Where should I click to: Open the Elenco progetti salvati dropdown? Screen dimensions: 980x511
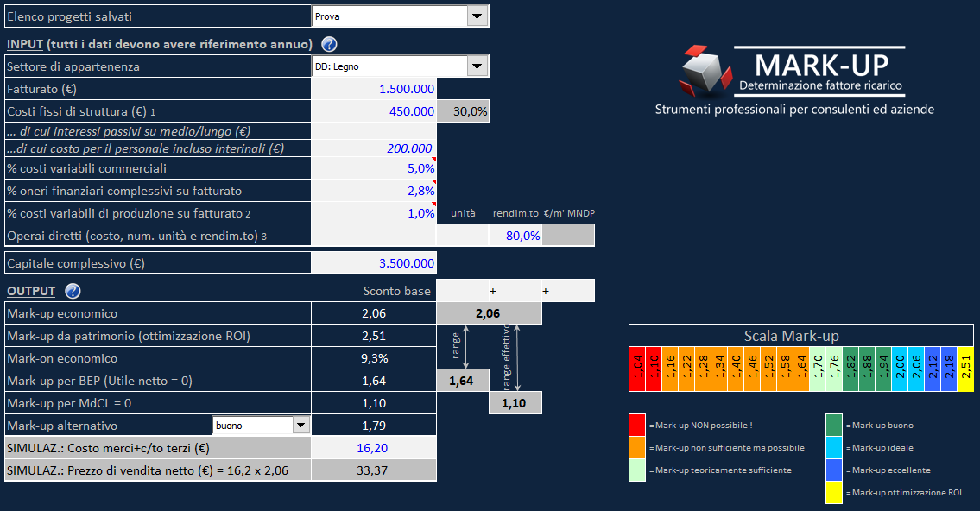click(x=477, y=16)
